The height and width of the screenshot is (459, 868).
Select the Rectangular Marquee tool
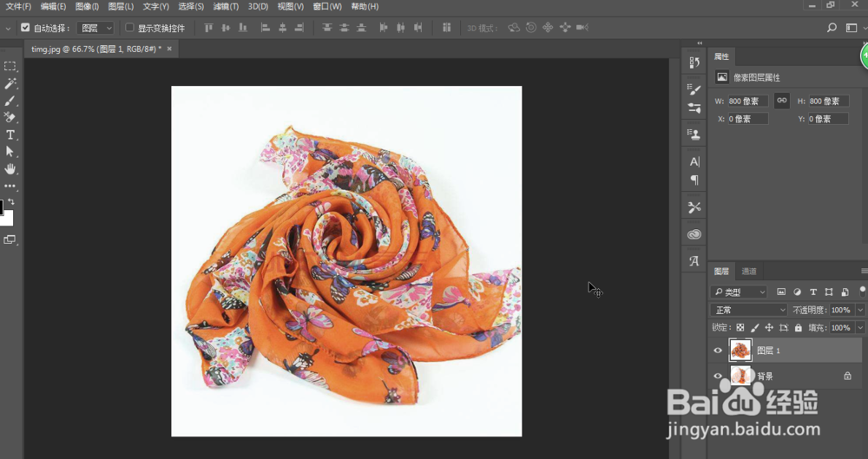point(10,67)
